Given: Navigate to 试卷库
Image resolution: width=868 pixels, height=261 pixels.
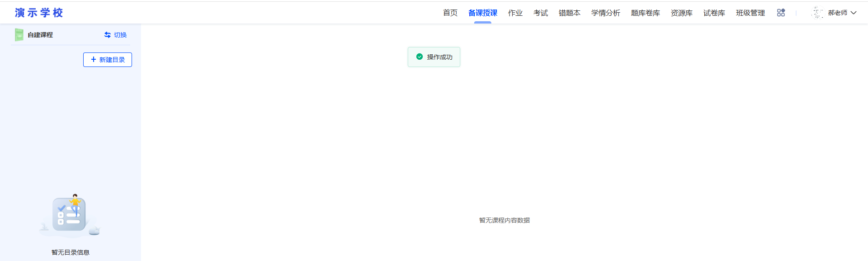Looking at the screenshot, I should click(x=714, y=13).
